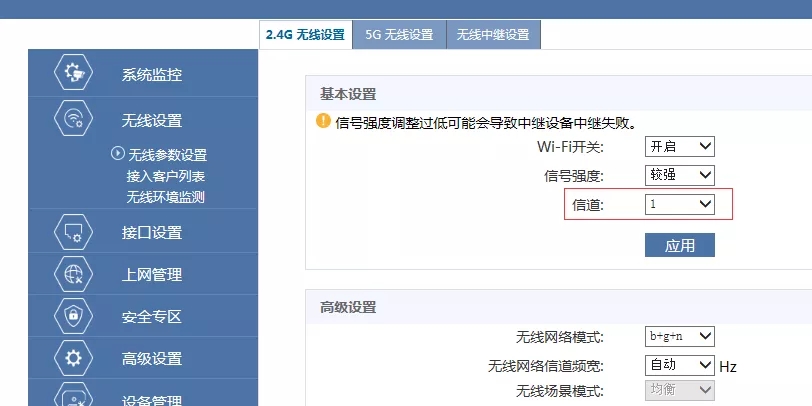Click the 信道 label
The width and height of the screenshot is (812, 406).
point(588,205)
